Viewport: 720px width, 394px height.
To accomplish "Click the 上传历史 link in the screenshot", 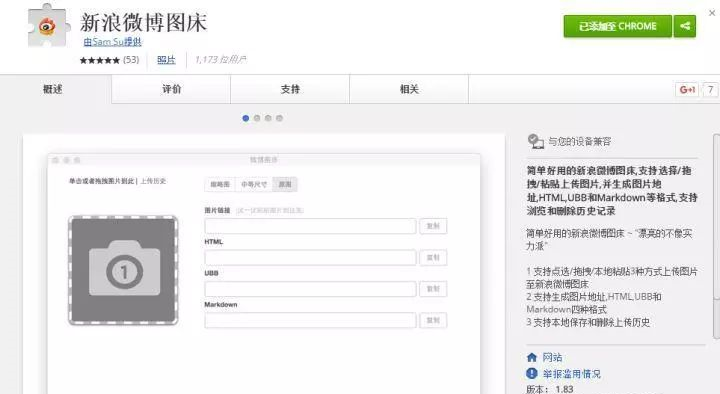I will [x=153, y=181].
